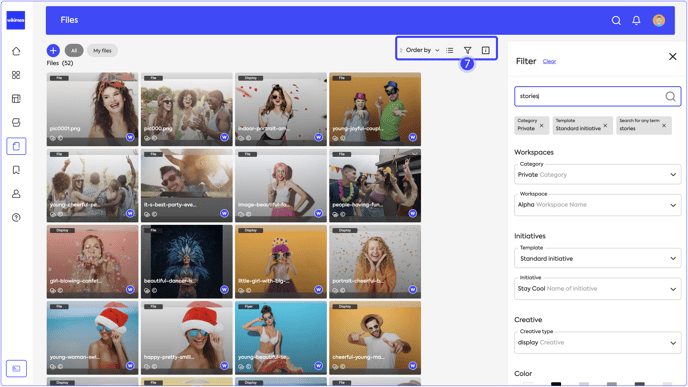
Task: Expand the sidebar with the bottom panel icon
Action: [16, 369]
